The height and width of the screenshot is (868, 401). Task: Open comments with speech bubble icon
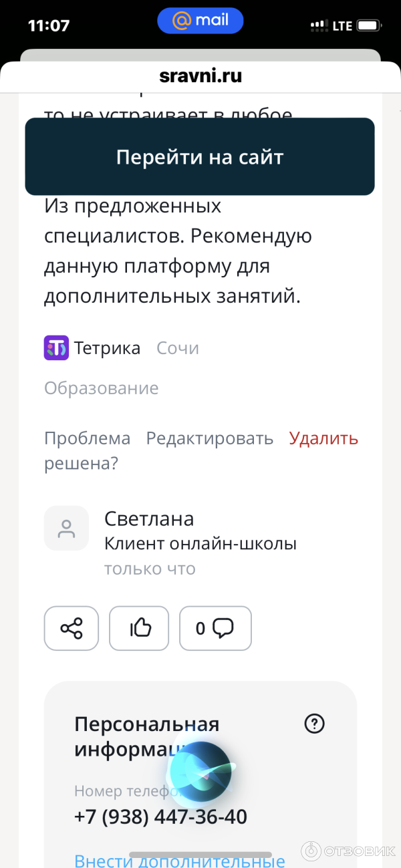215,628
